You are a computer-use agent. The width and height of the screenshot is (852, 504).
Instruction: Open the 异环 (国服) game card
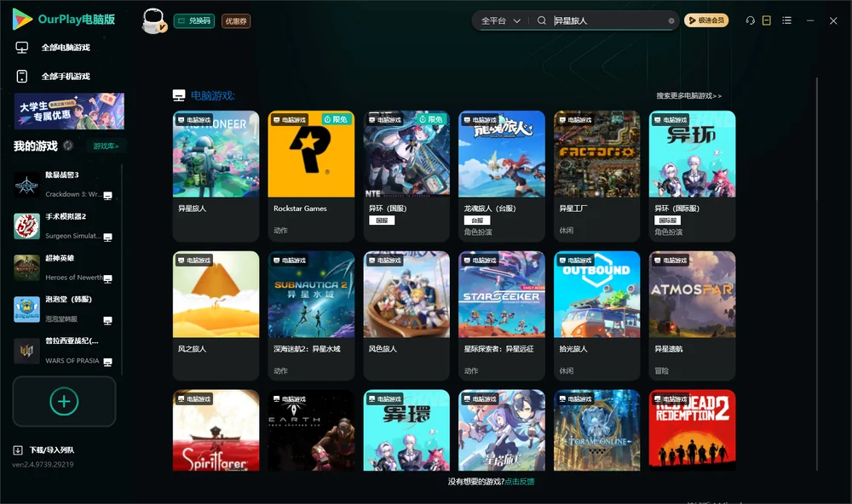pyautogui.click(x=406, y=176)
